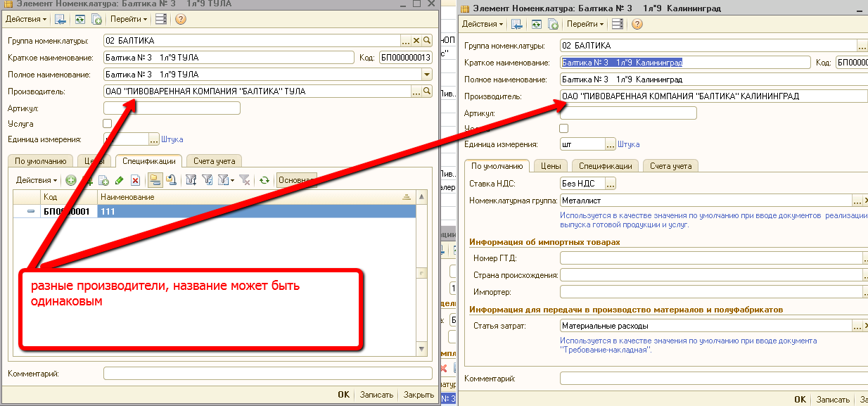Open Действия menu in Калининград window
Viewport: 868px width, 406px height.
click(482, 24)
